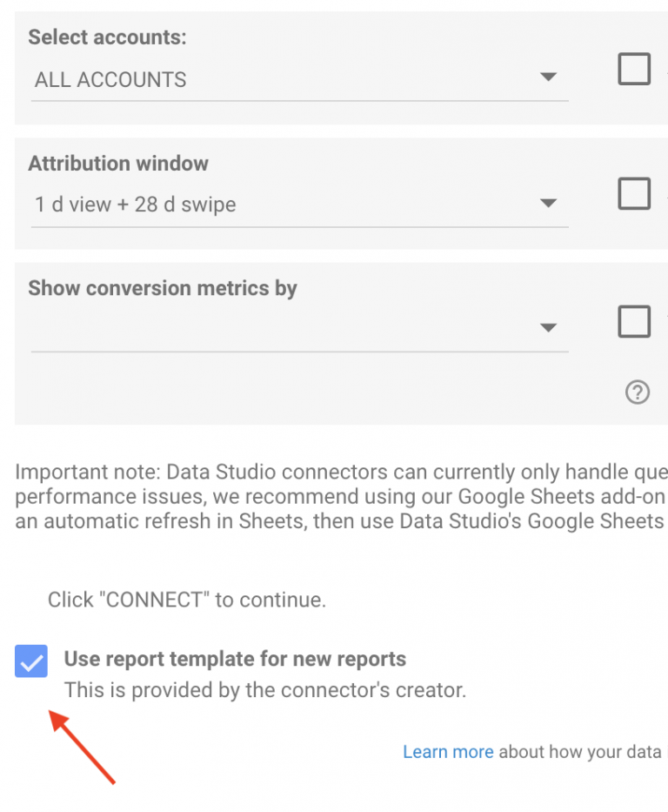Click the Attribution window dropdown arrow
The height and width of the screenshot is (812, 668).
tap(548, 204)
